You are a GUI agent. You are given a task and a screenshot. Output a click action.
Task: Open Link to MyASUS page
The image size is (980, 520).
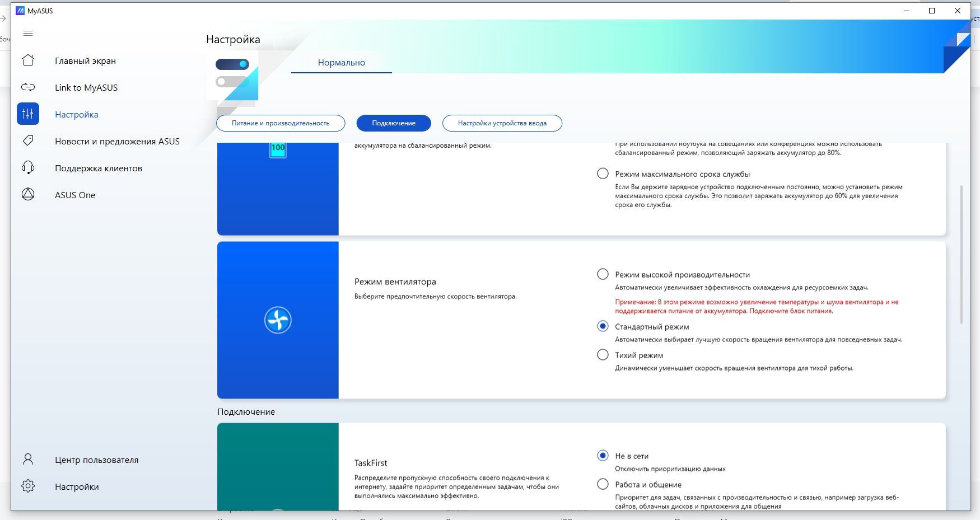(x=86, y=88)
